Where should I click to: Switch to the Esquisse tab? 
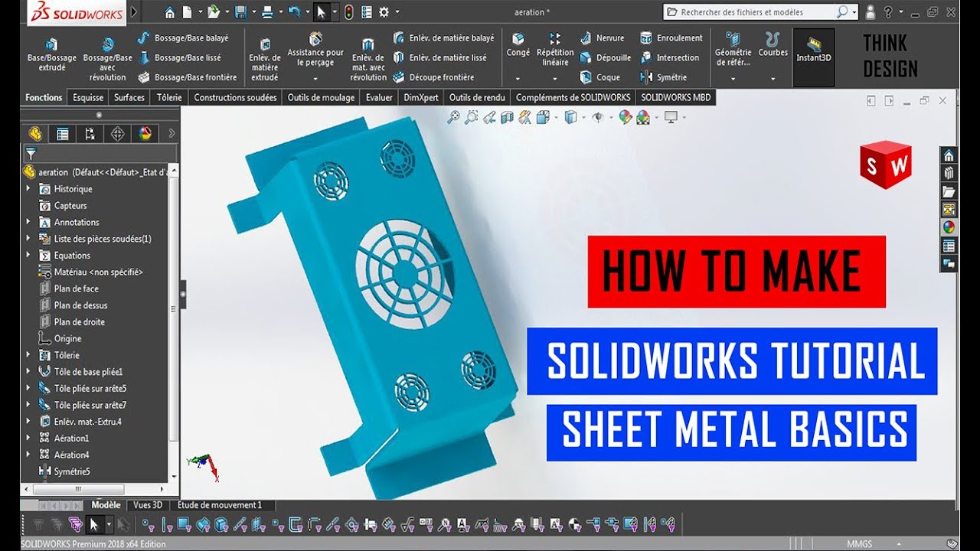(88, 97)
